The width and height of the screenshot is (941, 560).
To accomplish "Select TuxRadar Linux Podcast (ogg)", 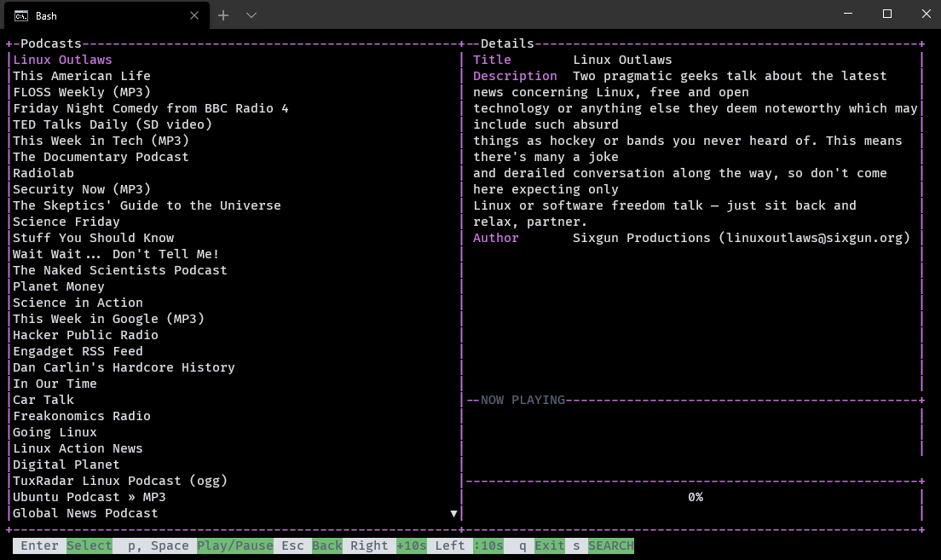I will coord(120,481).
